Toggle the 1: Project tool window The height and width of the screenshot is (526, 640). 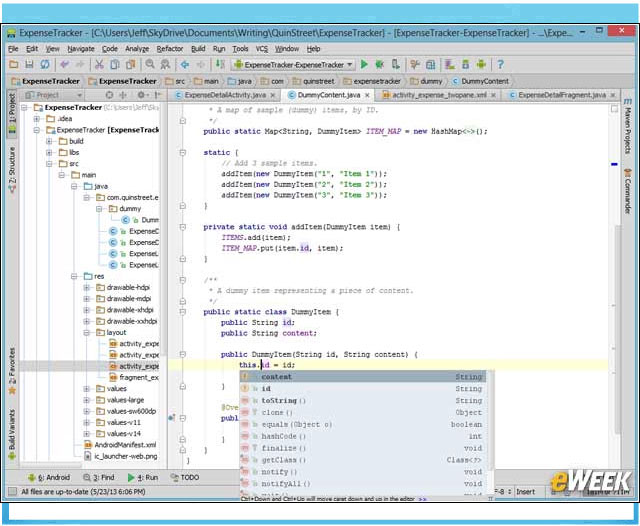(12, 112)
